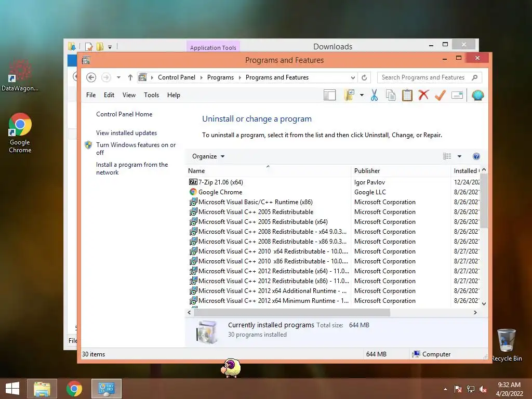
Task: Click Control Panel taskbar button
Action: tap(107, 389)
